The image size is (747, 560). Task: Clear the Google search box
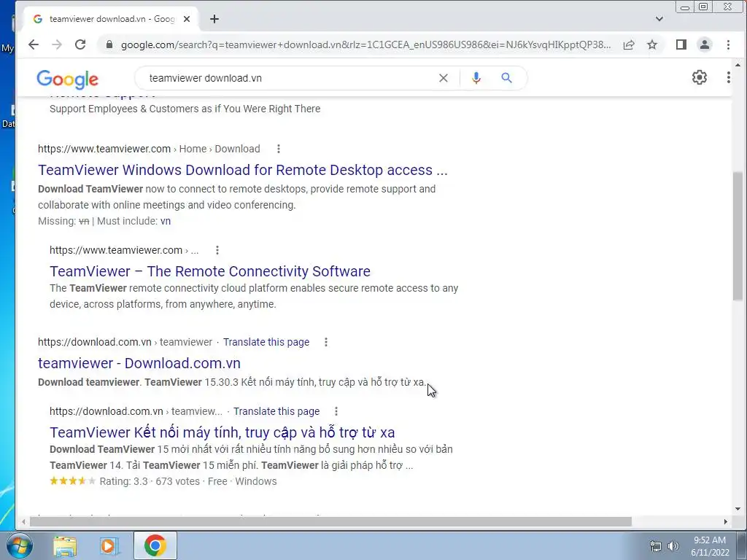[443, 78]
